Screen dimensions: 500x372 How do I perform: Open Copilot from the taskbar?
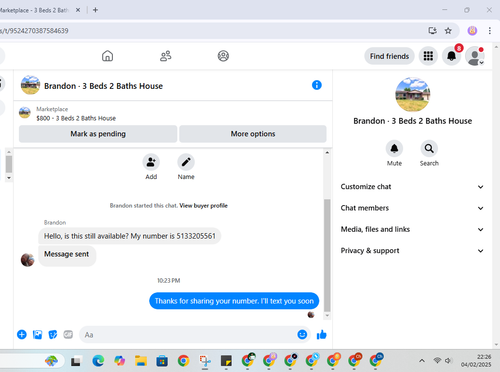tap(119, 361)
